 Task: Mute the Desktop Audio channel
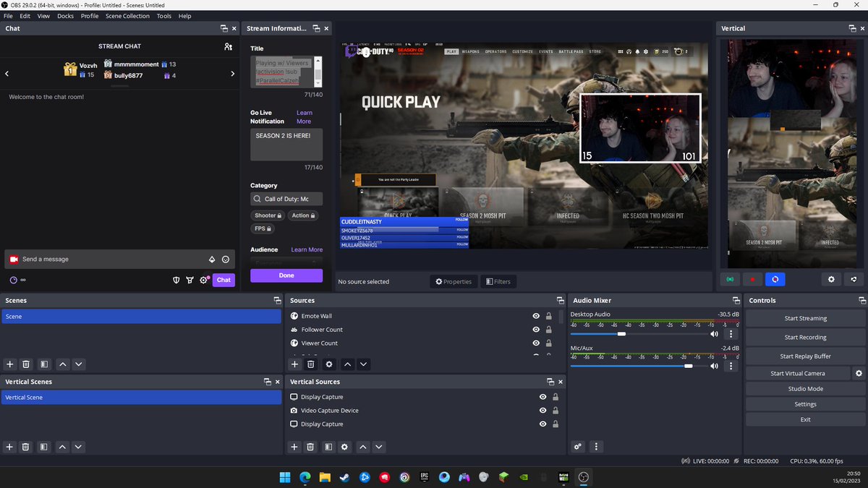(x=715, y=334)
